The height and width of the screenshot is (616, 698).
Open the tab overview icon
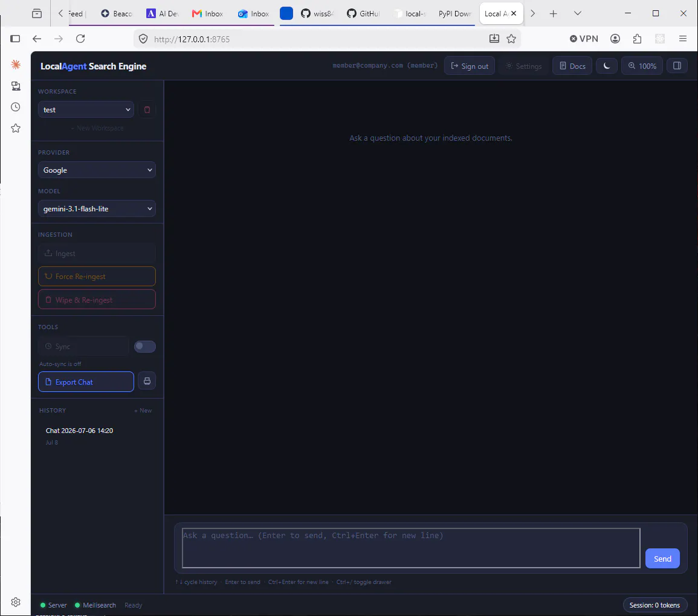click(x=37, y=13)
